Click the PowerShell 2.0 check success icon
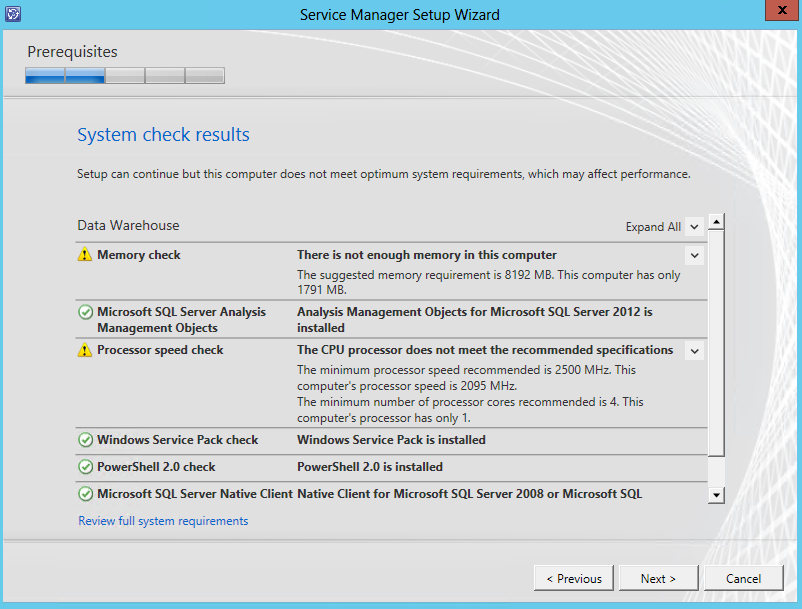Image resolution: width=802 pixels, height=609 pixels. 85,467
